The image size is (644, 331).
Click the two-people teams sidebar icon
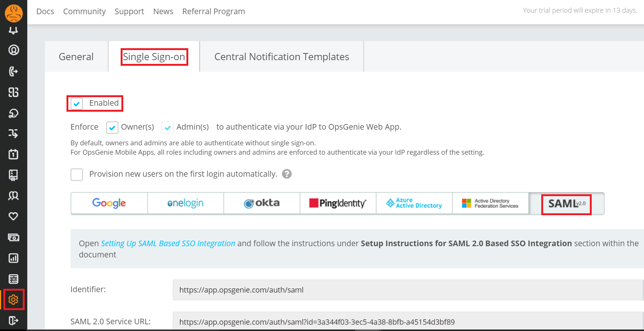[x=13, y=196]
